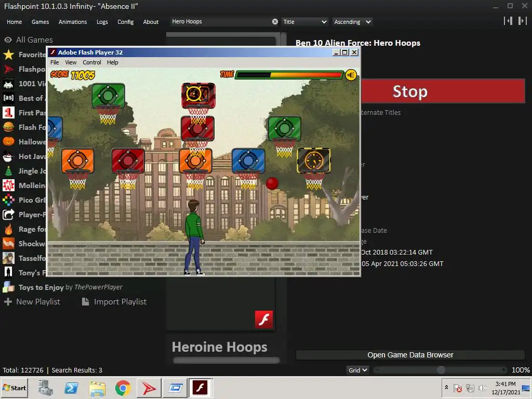532x399 pixels.
Task: Select the 1001 playlist invader icon
Action: (x=8, y=84)
